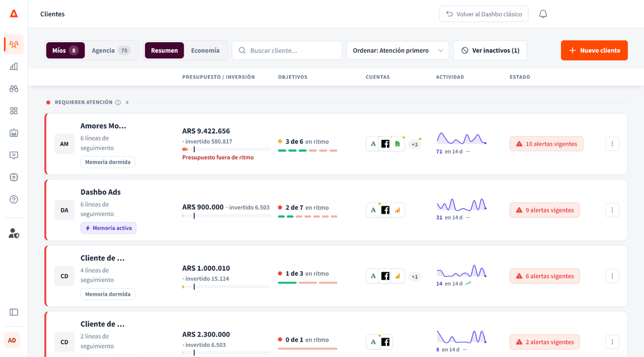Image resolution: width=644 pixels, height=357 pixels.
Task: Switch to the Míos tab
Action: coord(65,50)
